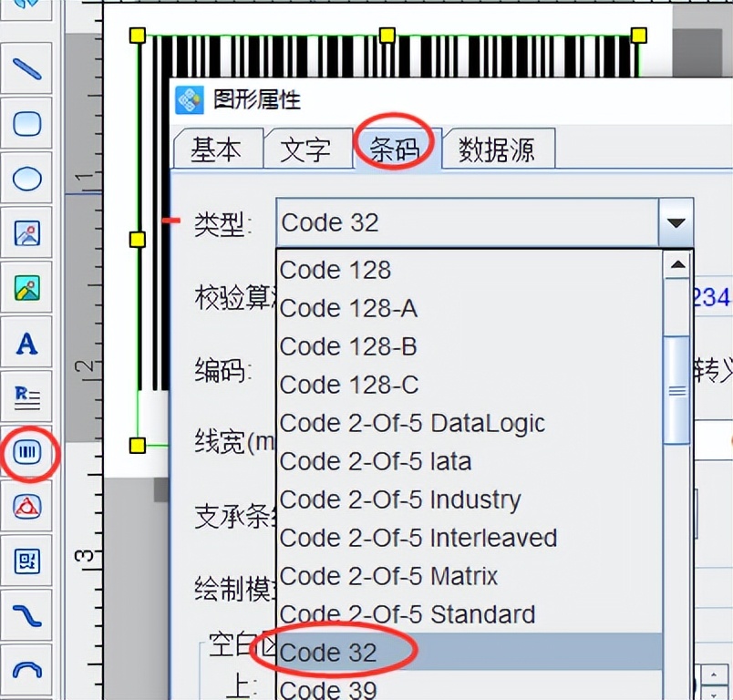Image resolution: width=733 pixels, height=700 pixels.
Task: Select the image insertion tool
Action: click(26, 233)
